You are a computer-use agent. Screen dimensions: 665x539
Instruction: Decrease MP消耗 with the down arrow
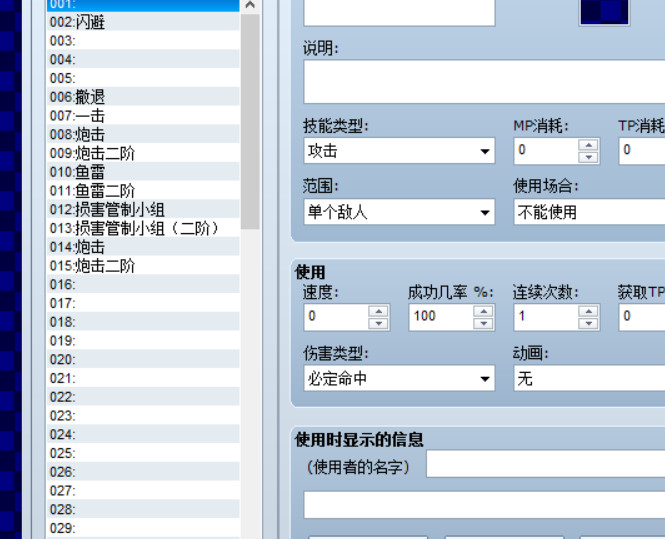589,157
